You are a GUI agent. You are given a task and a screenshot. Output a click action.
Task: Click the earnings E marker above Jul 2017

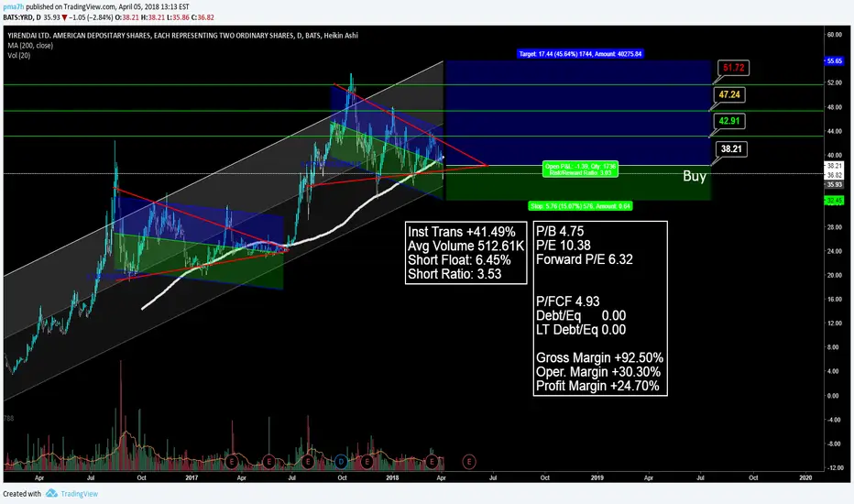coord(308,462)
